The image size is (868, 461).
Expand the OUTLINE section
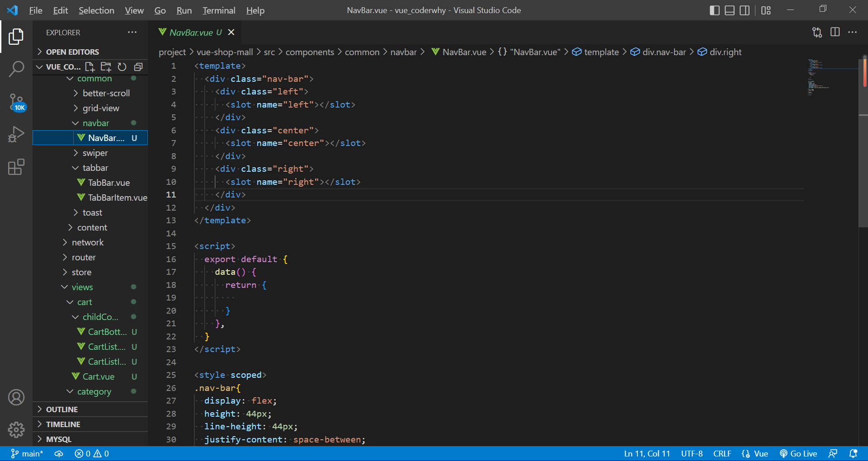pyautogui.click(x=90, y=409)
